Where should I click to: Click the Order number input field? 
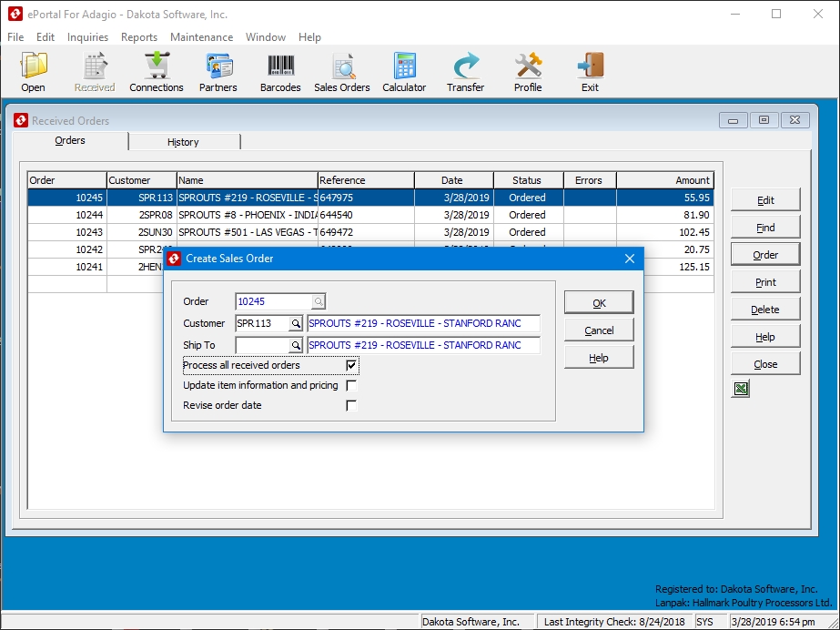pyautogui.click(x=274, y=301)
